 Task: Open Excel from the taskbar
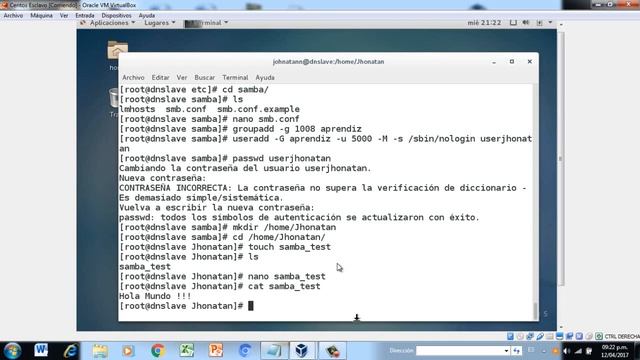coord(187,351)
